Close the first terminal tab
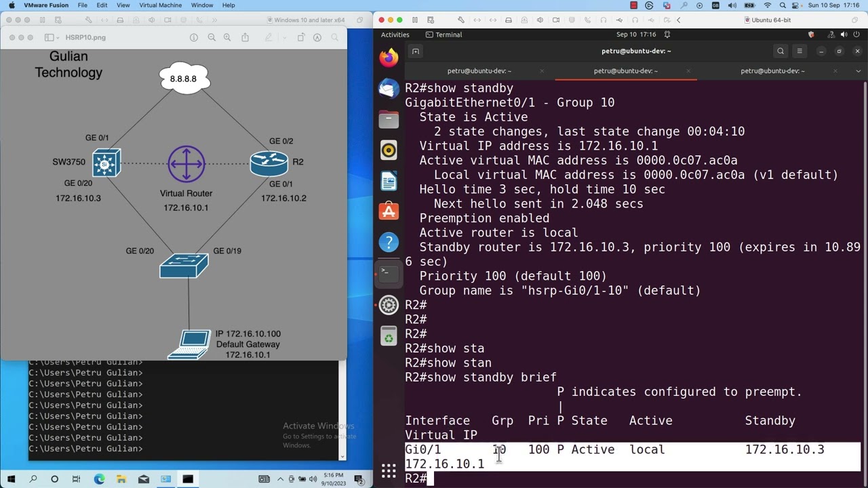 click(x=541, y=70)
